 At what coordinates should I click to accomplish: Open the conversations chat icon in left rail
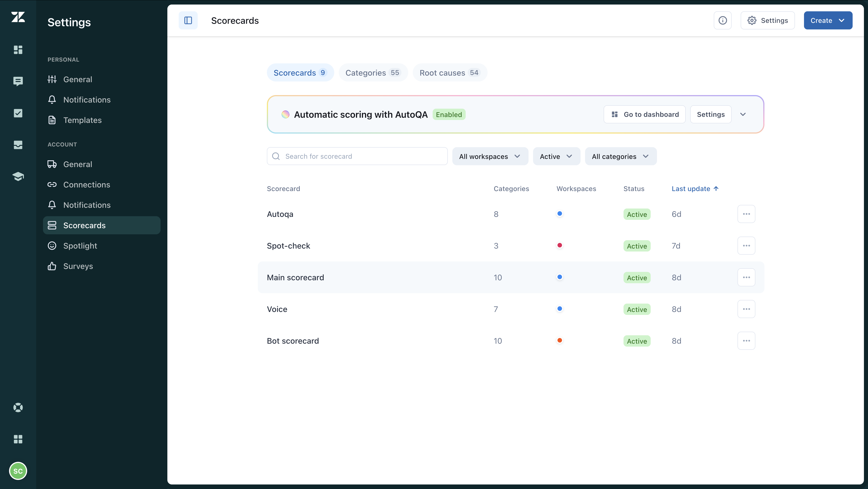point(18,81)
